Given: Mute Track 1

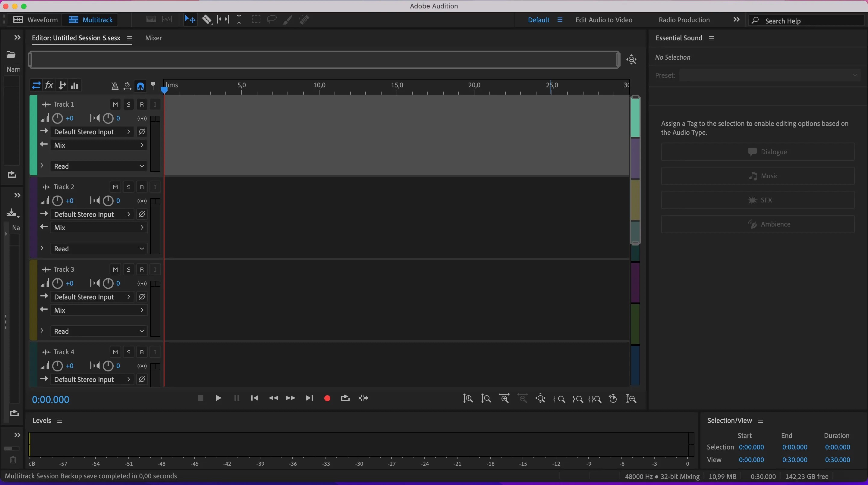Looking at the screenshot, I should [115, 105].
